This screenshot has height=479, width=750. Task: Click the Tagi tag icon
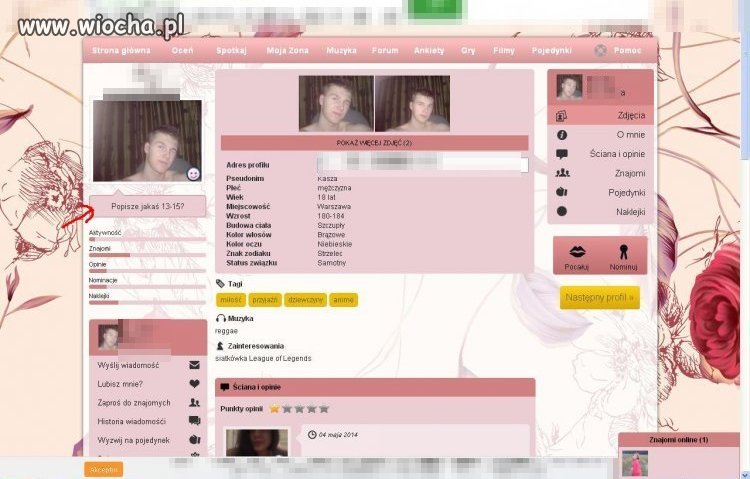(x=220, y=284)
